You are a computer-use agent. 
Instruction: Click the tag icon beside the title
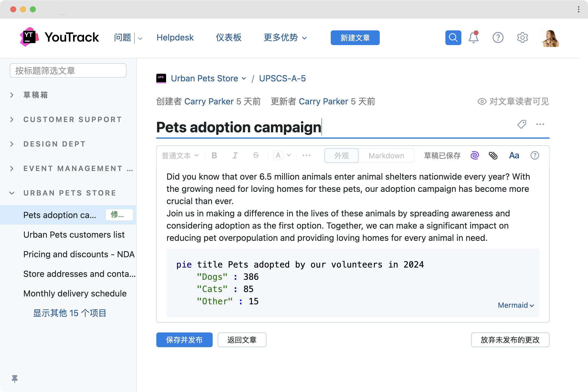pos(522,124)
